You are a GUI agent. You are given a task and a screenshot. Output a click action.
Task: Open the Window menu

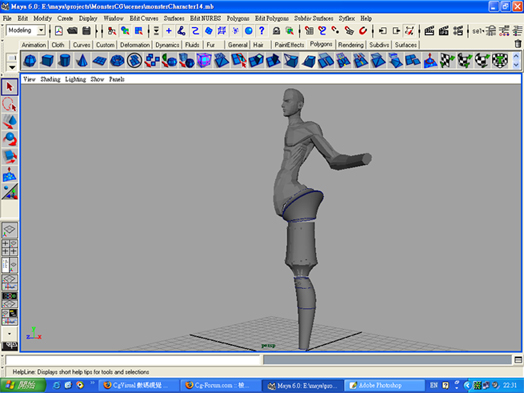pyautogui.click(x=113, y=18)
